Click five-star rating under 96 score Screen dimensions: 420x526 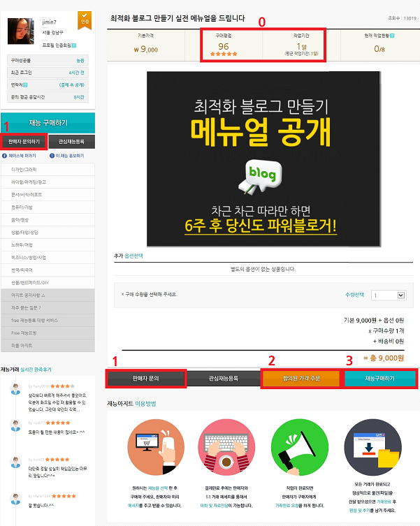224,54
